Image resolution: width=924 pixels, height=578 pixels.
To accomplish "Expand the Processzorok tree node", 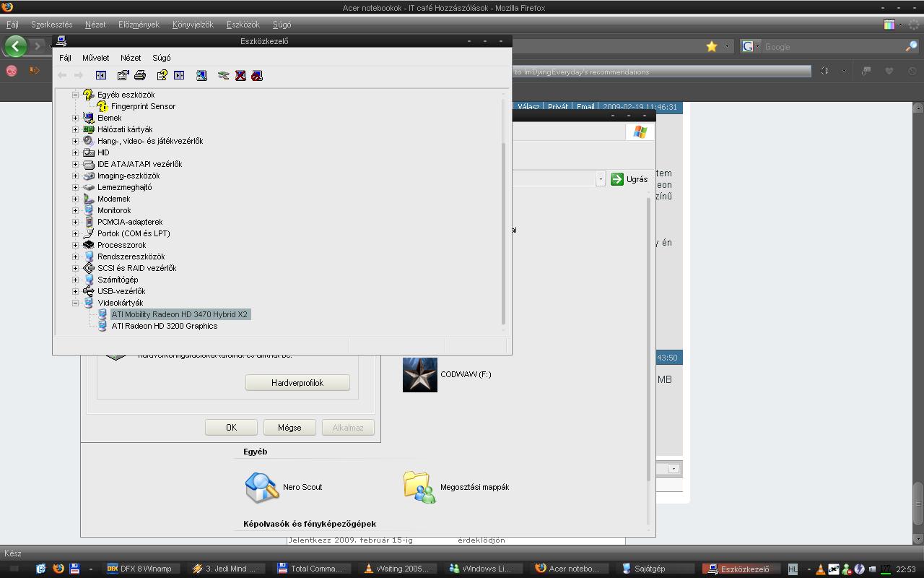I will point(75,245).
